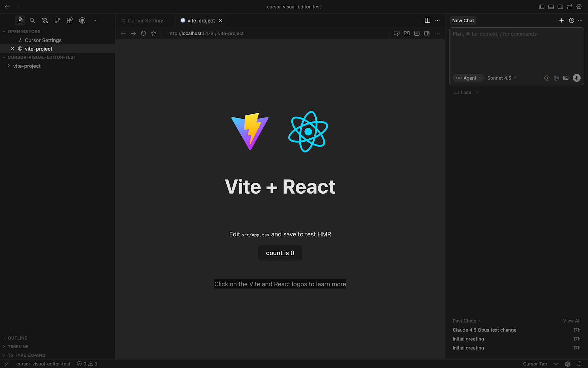Open the Extensions view icon
Image resolution: width=588 pixels, height=368 pixels.
(70, 20)
